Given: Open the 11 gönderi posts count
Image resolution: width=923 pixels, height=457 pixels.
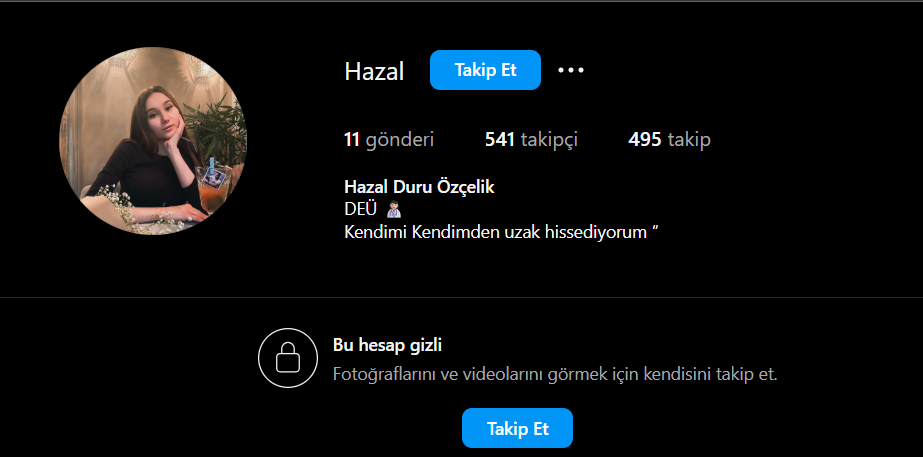Looking at the screenshot, I should click(x=389, y=140).
